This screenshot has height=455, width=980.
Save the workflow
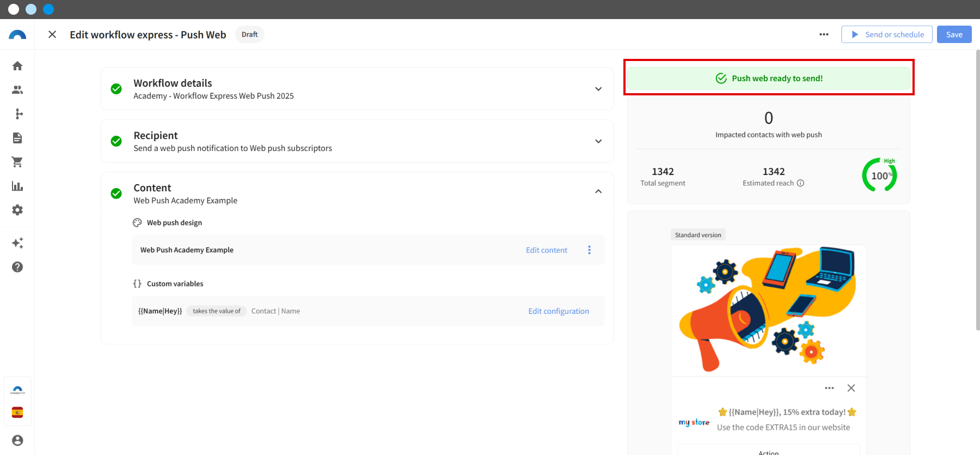(x=954, y=34)
